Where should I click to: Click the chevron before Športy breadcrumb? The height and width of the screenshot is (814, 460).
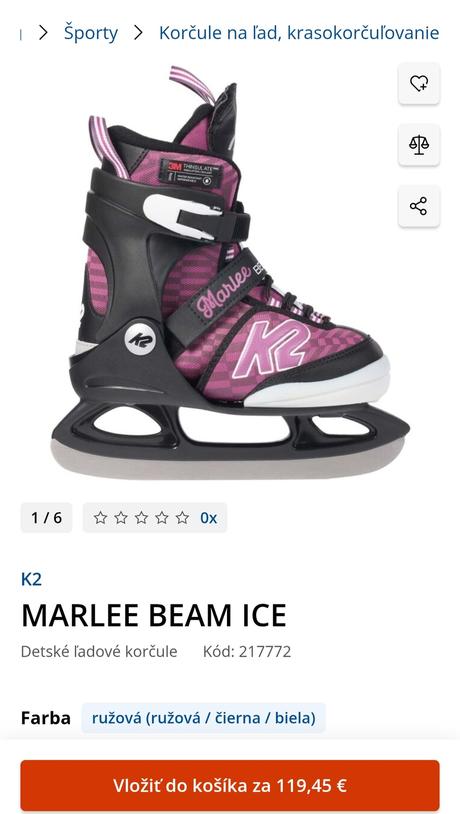click(x=43, y=33)
